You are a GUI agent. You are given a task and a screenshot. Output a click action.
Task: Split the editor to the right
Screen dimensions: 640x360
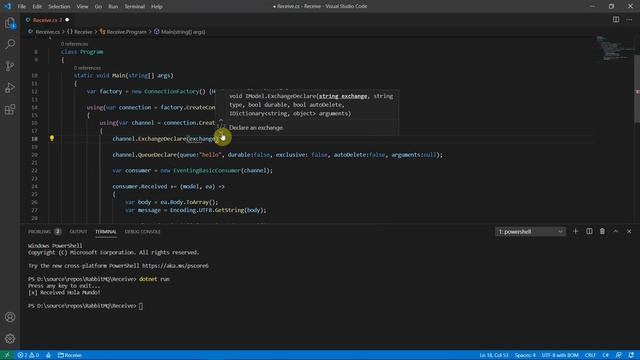[x=616, y=20]
